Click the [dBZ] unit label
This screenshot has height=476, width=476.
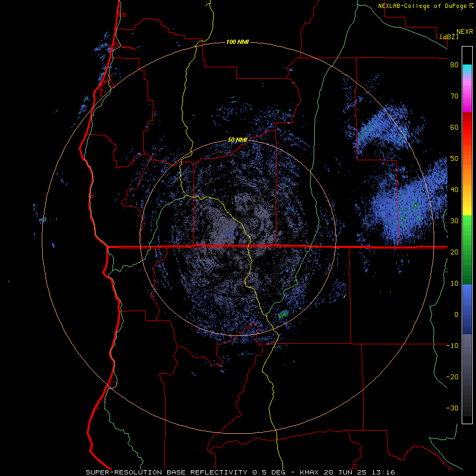pyautogui.click(x=449, y=36)
